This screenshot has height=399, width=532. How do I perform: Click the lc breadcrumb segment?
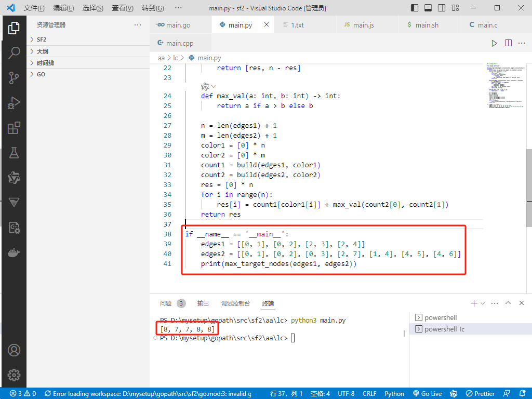[176, 58]
